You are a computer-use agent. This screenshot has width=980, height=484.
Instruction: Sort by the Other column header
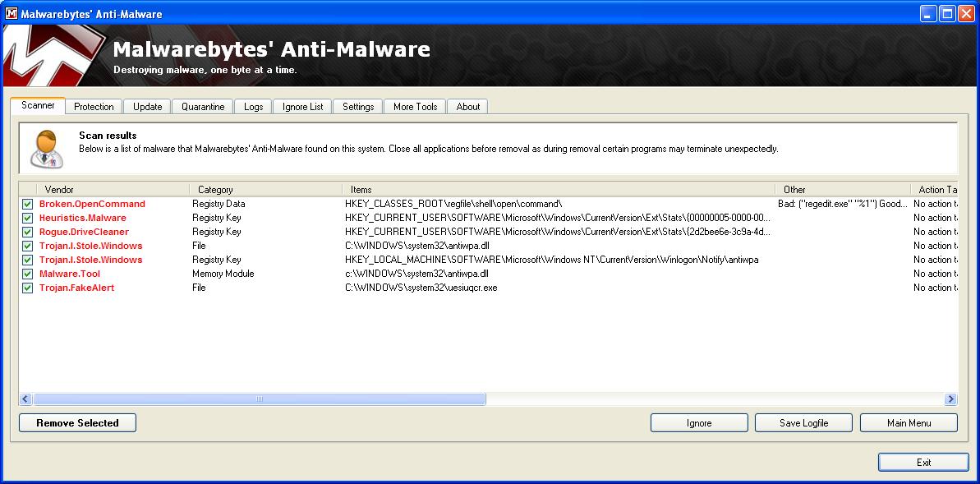pyautogui.click(x=843, y=190)
